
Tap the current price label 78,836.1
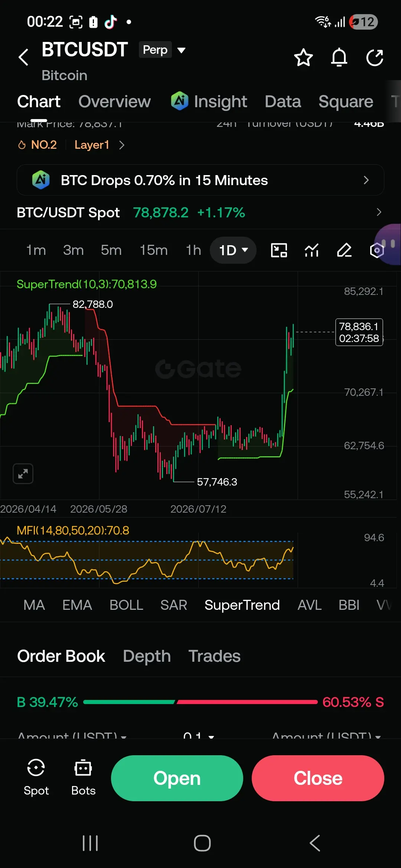click(x=359, y=332)
